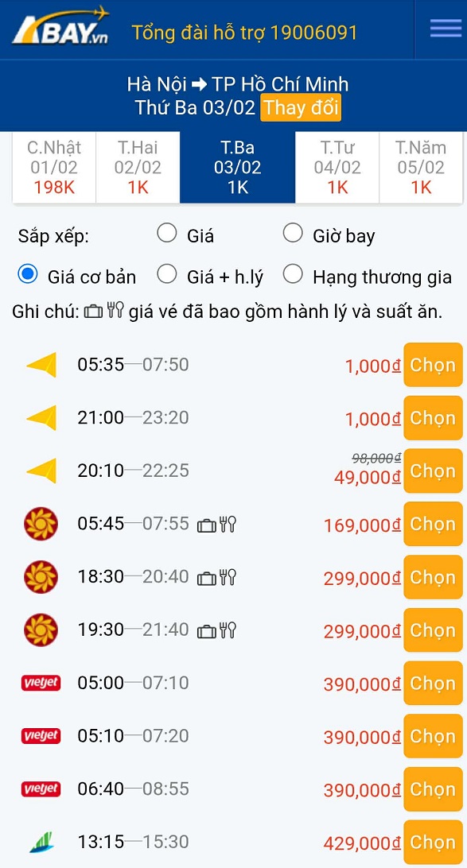Select the Giá sort option

(167, 233)
